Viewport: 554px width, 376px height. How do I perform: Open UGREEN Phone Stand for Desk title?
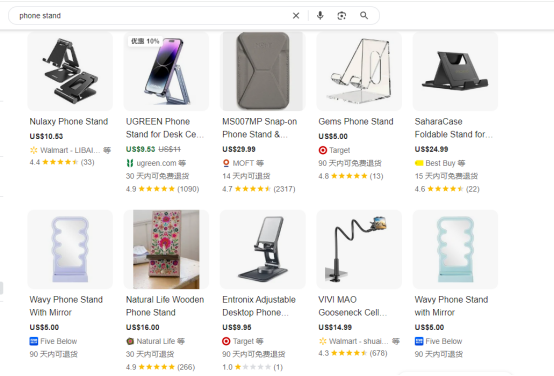pos(165,128)
